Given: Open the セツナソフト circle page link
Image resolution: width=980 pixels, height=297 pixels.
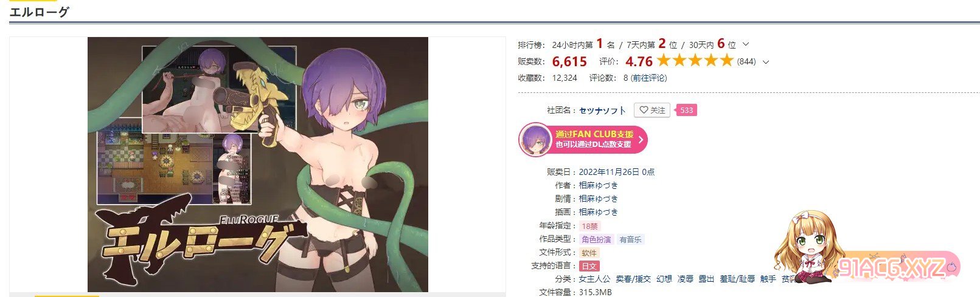Looking at the screenshot, I should [x=602, y=111].
